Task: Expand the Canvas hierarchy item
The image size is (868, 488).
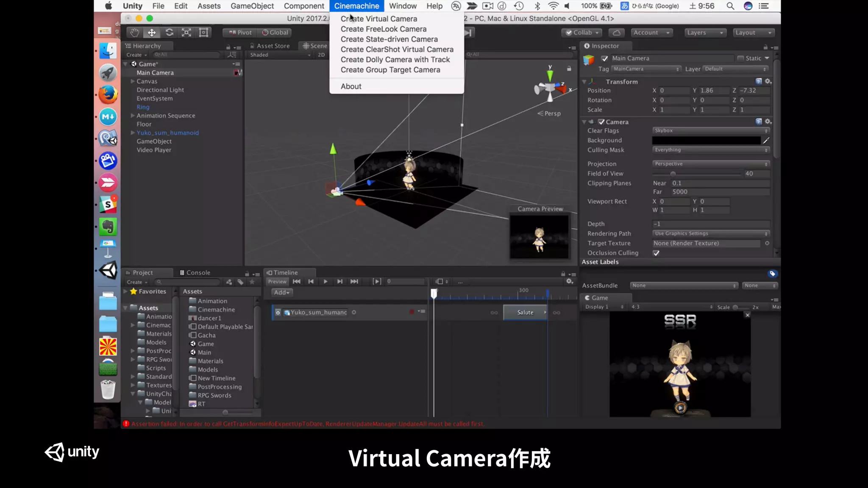Action: [x=133, y=81]
